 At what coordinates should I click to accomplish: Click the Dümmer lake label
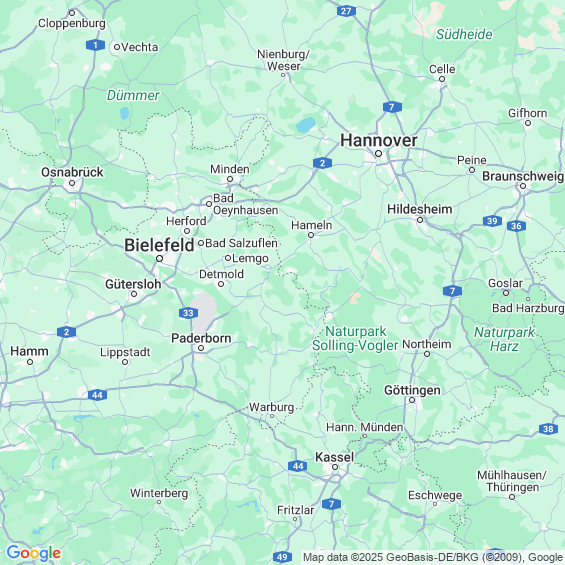[133, 95]
